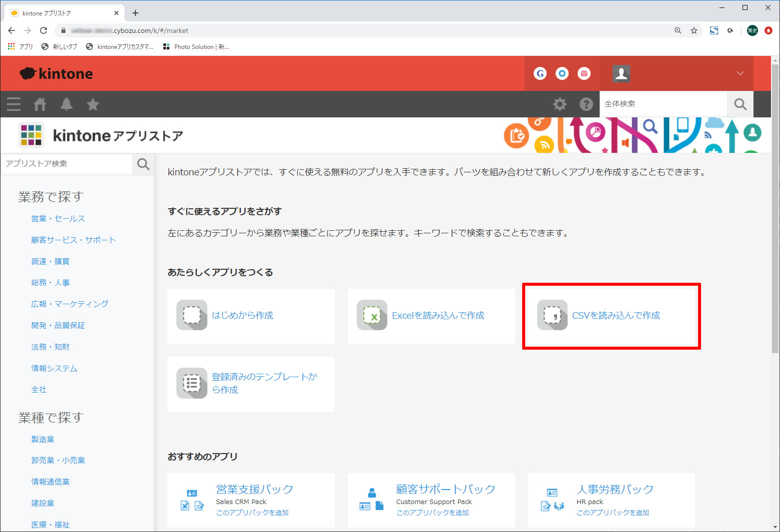This screenshot has width=780, height=532.
Task: Click 登録済みのテンプレートから作成 link
Action: tap(264, 383)
